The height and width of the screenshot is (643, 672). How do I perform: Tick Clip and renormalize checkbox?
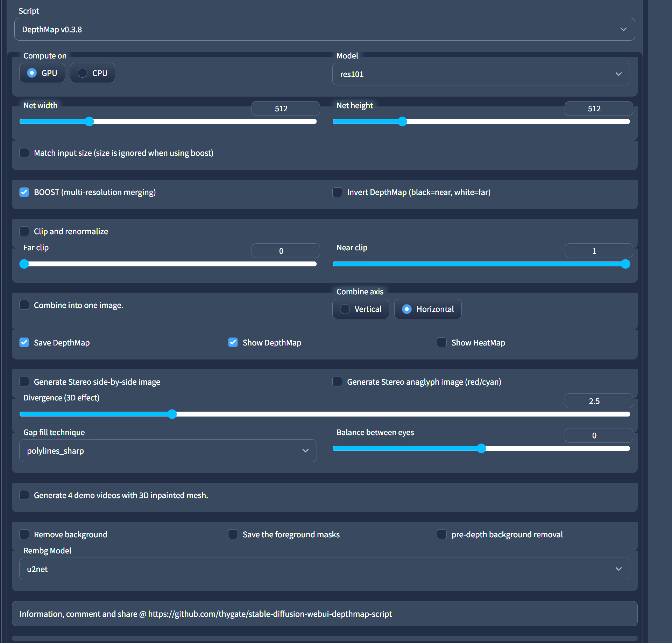click(24, 231)
